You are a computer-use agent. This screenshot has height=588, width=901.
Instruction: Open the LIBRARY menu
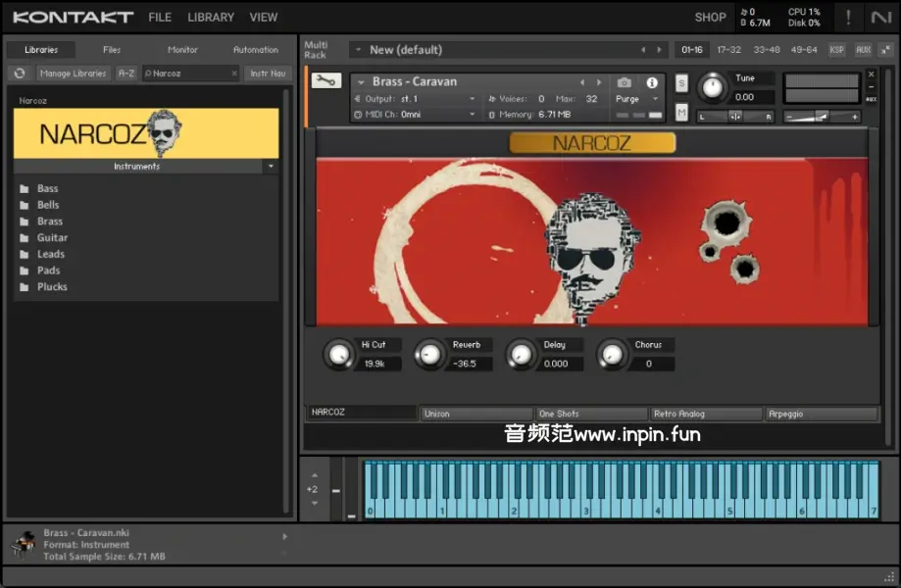(x=211, y=17)
